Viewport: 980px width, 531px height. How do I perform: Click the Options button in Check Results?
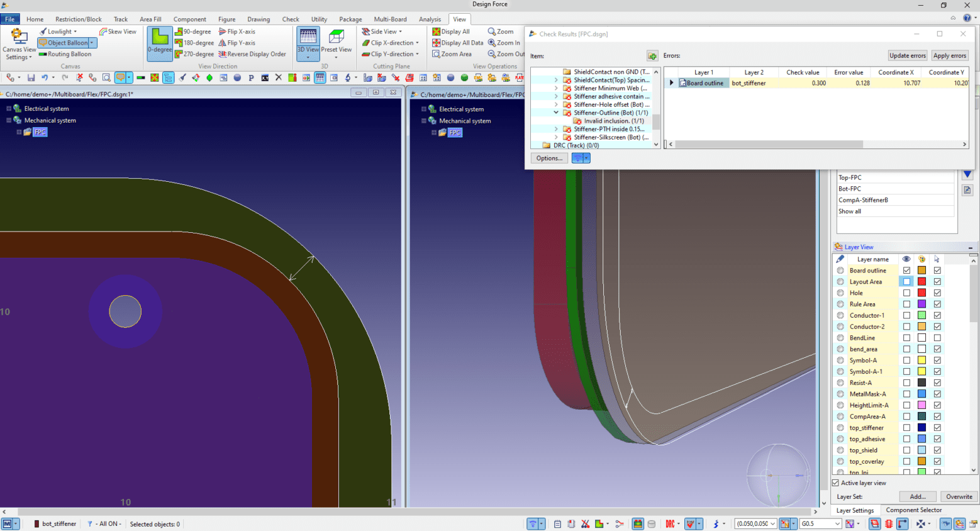coord(548,158)
